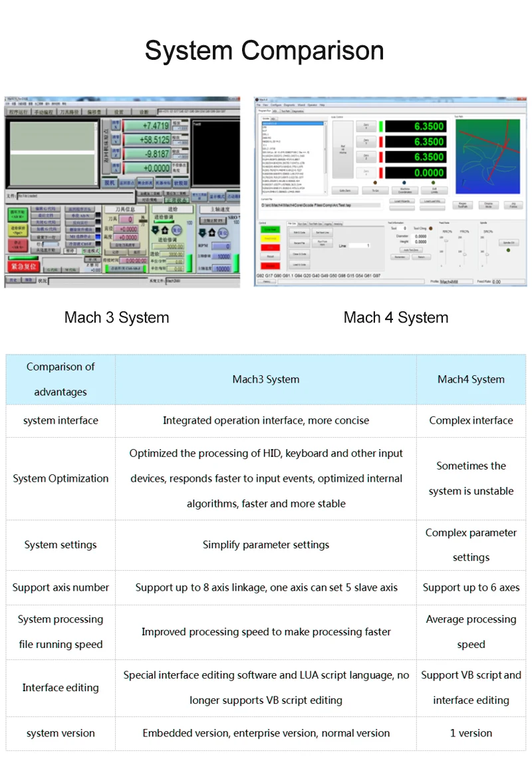Click round spindle reset icon in Mach 3

point(223,233)
